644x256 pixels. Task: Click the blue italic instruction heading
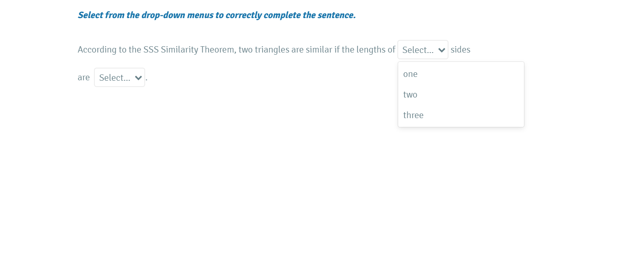point(216,16)
